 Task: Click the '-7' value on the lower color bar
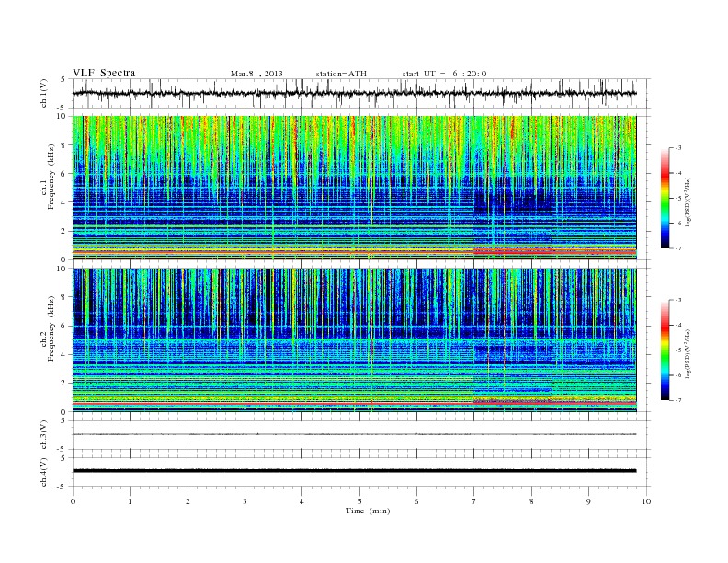coord(678,400)
